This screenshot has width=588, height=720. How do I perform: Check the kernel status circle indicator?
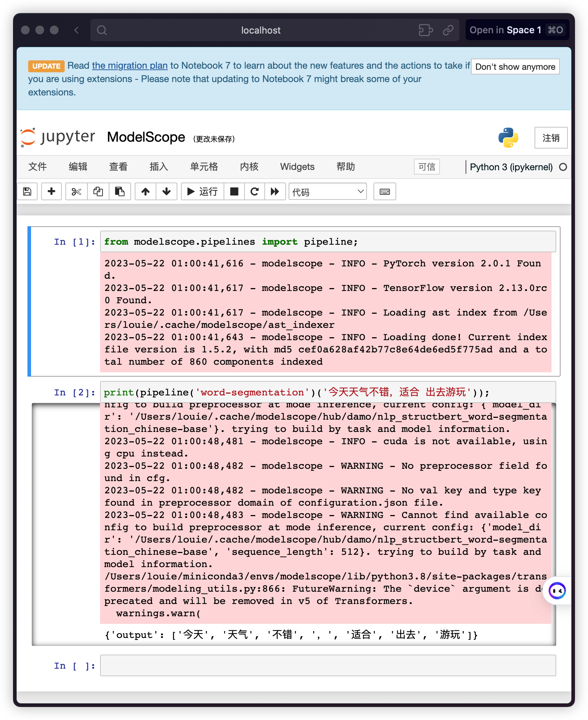563,167
